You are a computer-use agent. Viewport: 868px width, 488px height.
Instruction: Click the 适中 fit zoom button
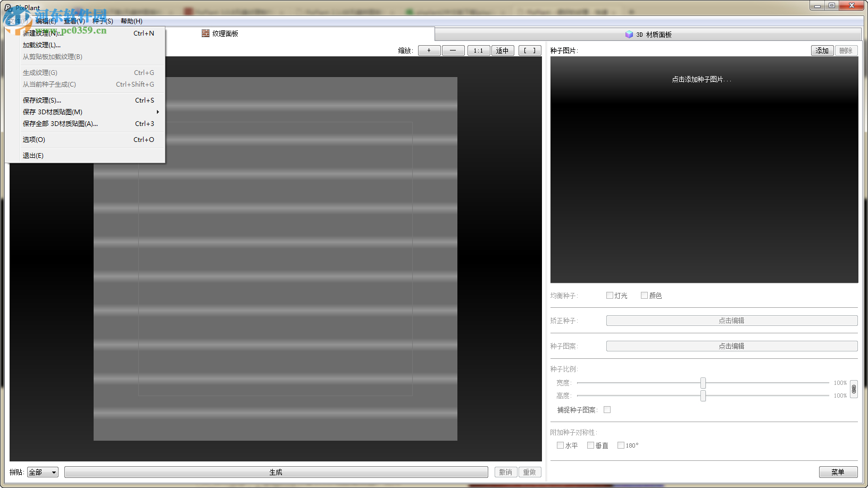(502, 51)
